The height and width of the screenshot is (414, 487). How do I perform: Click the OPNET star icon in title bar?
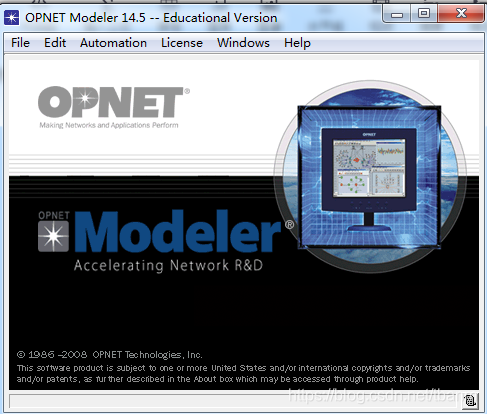11,18
